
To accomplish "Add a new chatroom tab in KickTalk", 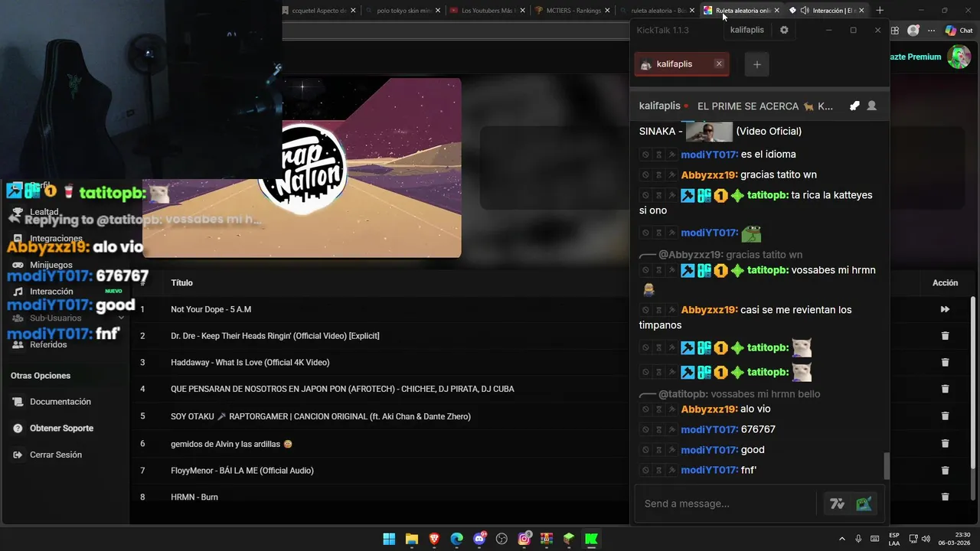I will (x=756, y=64).
